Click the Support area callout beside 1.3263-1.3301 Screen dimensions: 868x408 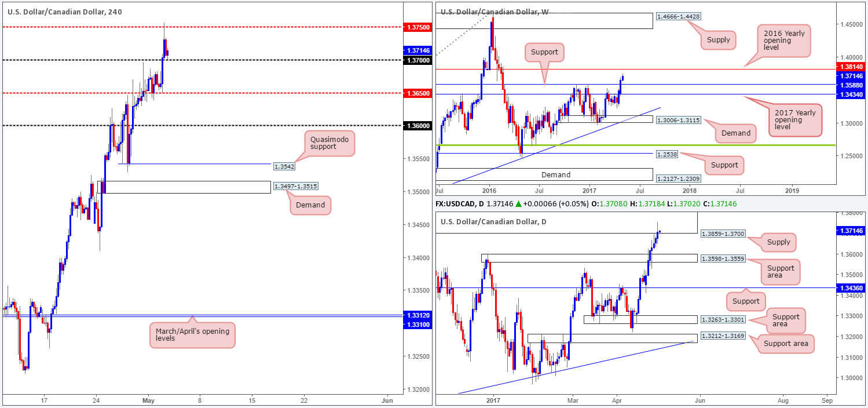(785, 320)
